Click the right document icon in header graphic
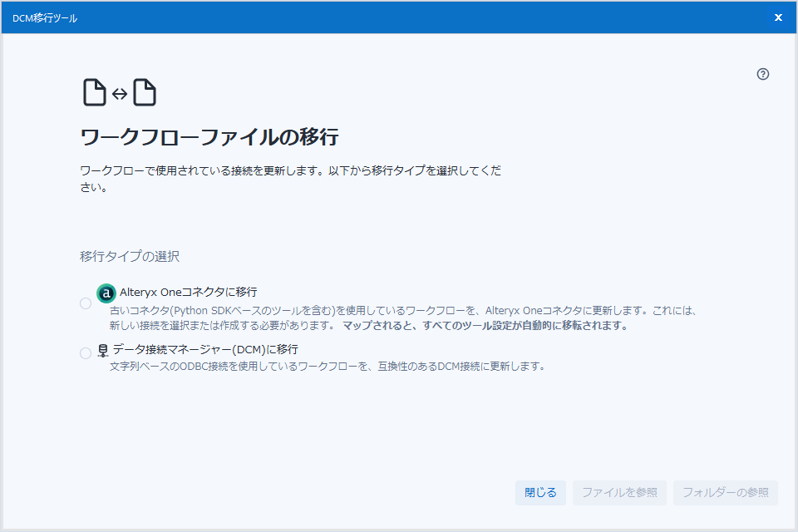The image size is (798, 532). point(145,92)
